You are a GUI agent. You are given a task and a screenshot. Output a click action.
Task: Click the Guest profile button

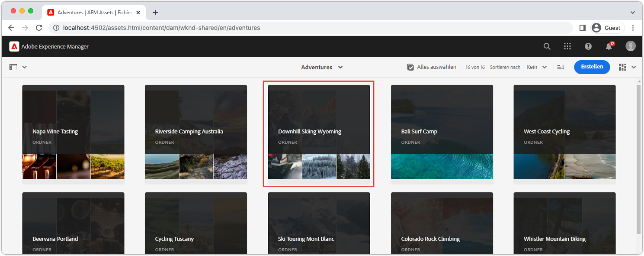pos(607,28)
